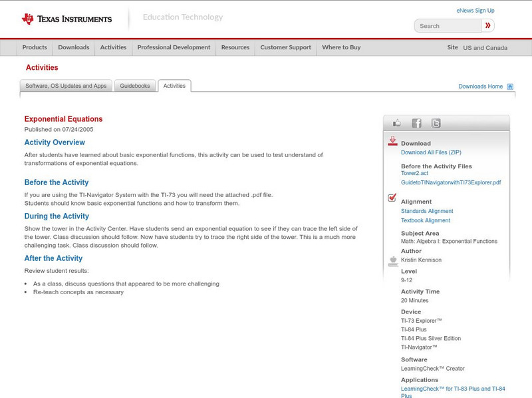This screenshot has width=532, height=398.
Task: Click the Alignment checkmark icon
Action: (392, 197)
